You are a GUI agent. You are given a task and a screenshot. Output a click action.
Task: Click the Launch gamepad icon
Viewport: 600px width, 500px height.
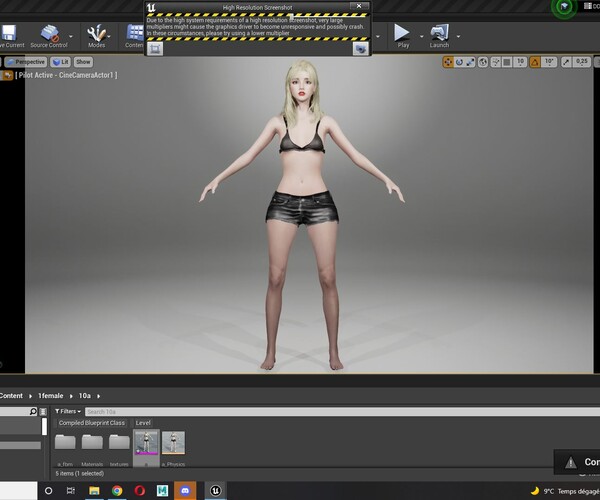439,33
